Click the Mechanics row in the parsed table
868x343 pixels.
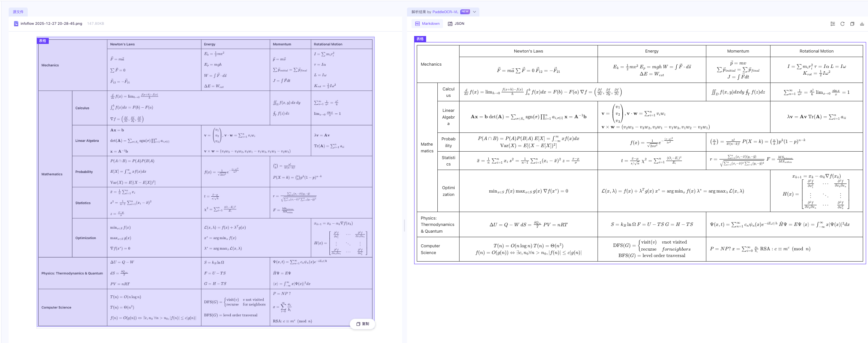tap(432, 64)
